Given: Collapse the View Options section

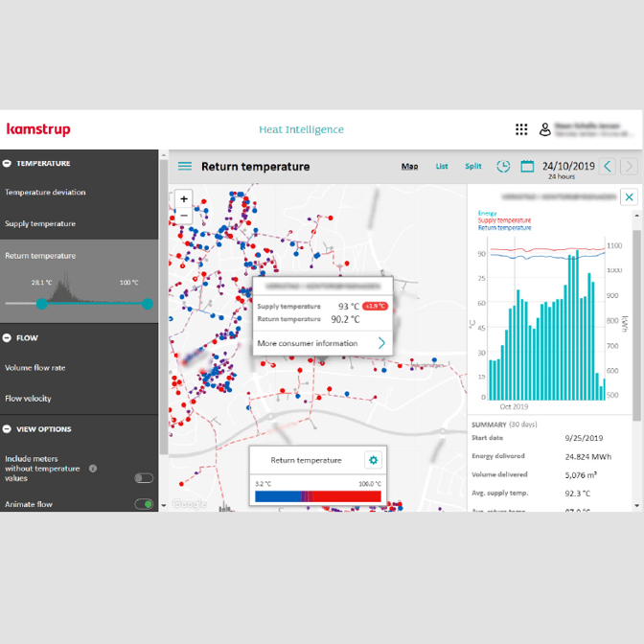Looking at the screenshot, I should point(8,429).
